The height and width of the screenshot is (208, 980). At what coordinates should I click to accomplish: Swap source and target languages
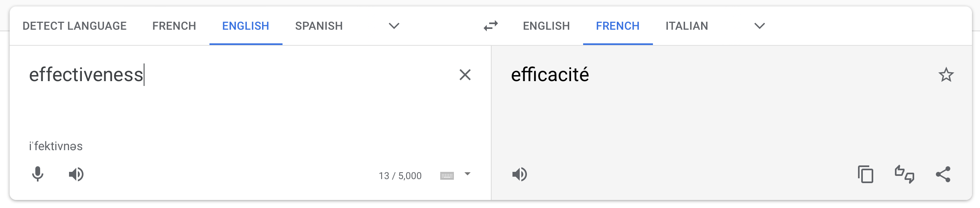[x=490, y=26]
